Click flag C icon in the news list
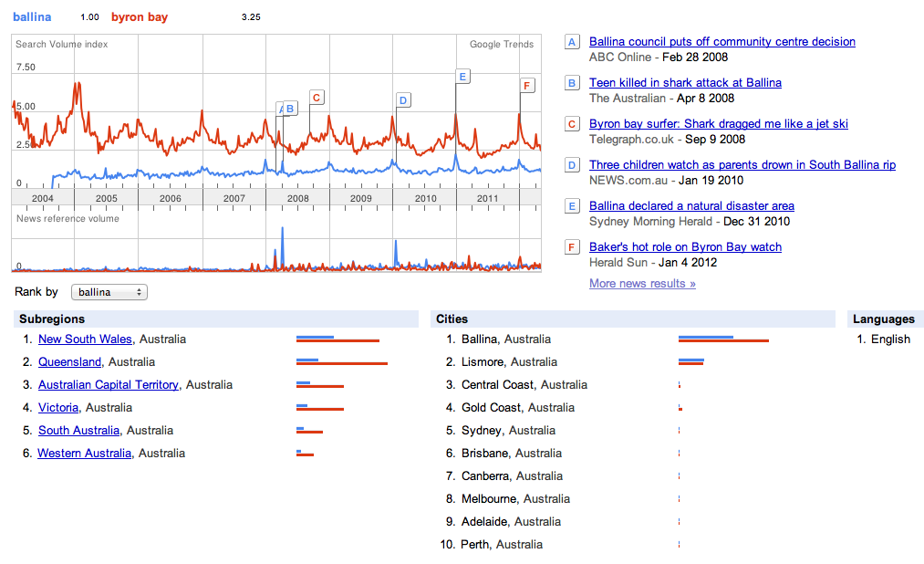Viewport: 924px width, 564px height. tap(572, 124)
